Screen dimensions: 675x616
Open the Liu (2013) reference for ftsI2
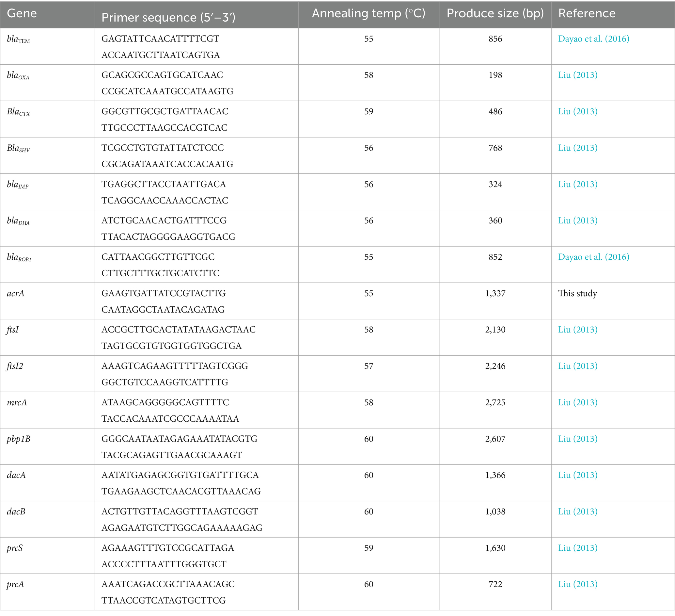577,366
